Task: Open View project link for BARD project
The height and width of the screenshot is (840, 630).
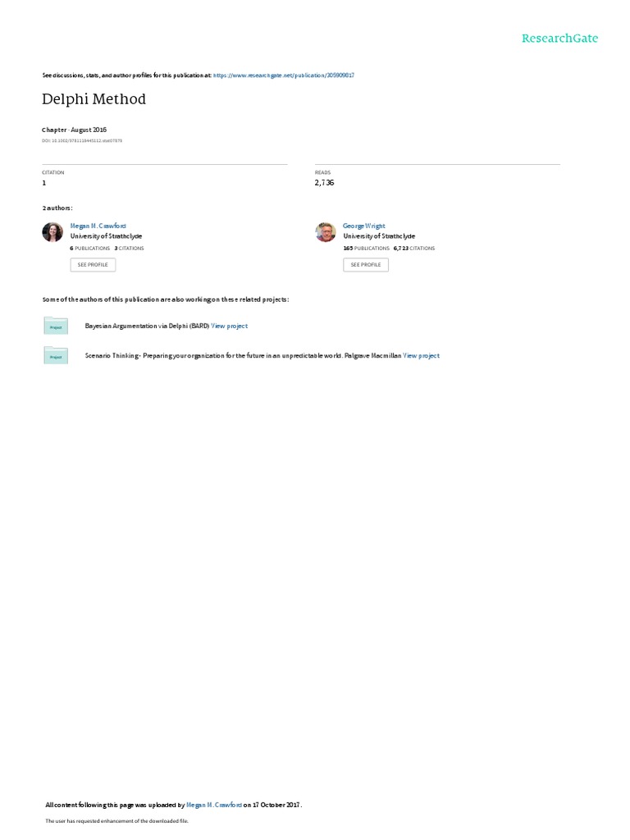Action: (230, 326)
